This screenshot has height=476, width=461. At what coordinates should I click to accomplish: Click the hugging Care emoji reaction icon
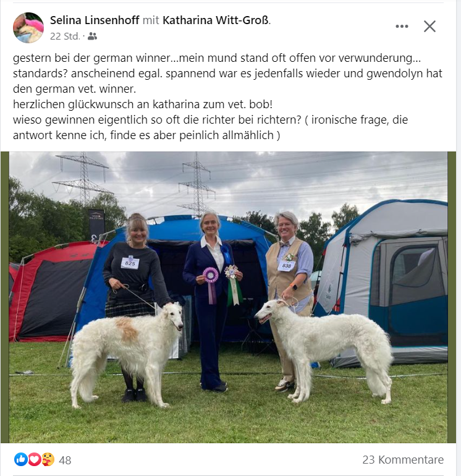tap(48, 459)
